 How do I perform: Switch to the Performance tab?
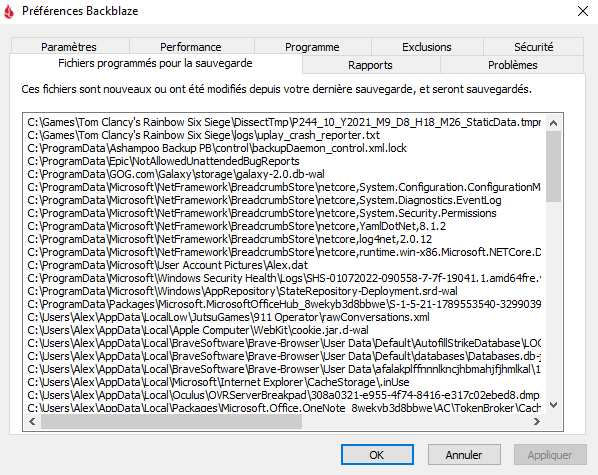(191, 47)
